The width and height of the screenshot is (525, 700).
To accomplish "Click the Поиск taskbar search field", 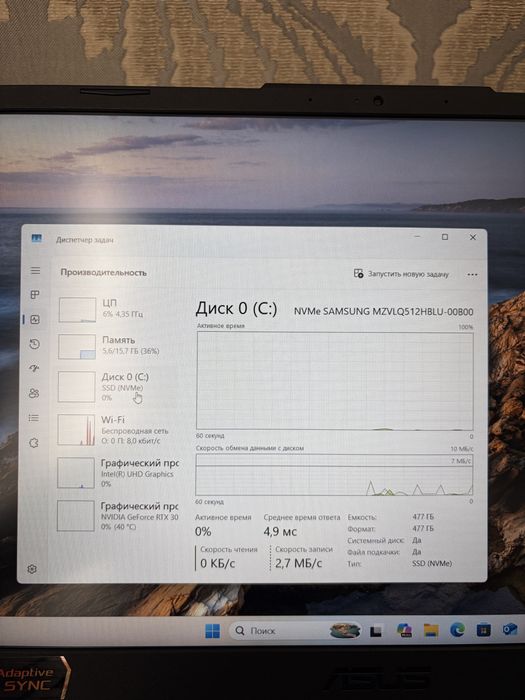I will pyautogui.click(x=296, y=630).
